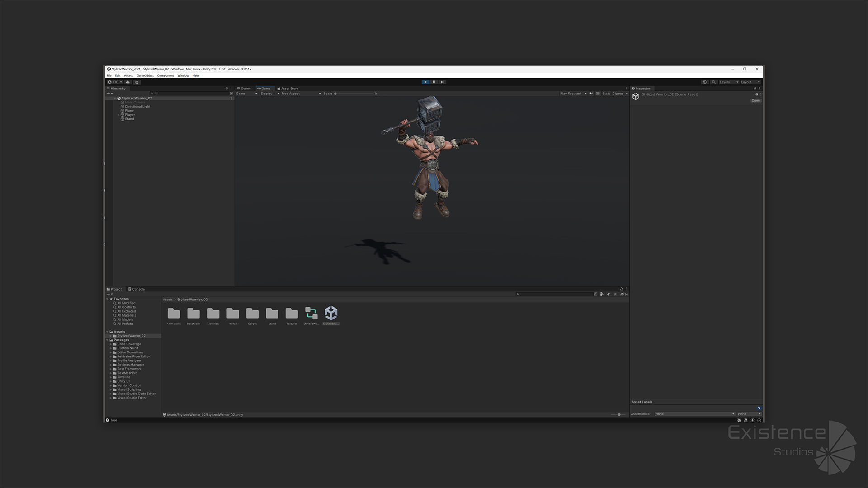The height and width of the screenshot is (488, 868).
Task: Open the Animations folder
Action: click(x=174, y=316)
